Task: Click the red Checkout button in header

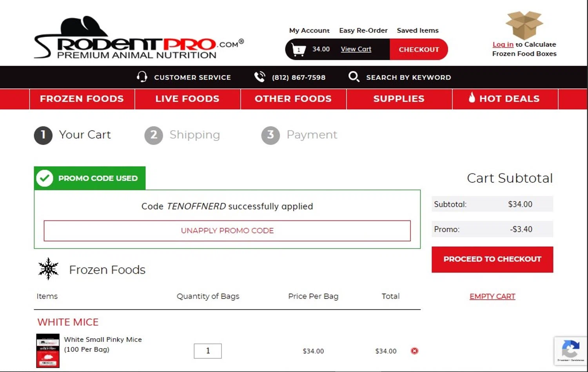Action: (419, 49)
